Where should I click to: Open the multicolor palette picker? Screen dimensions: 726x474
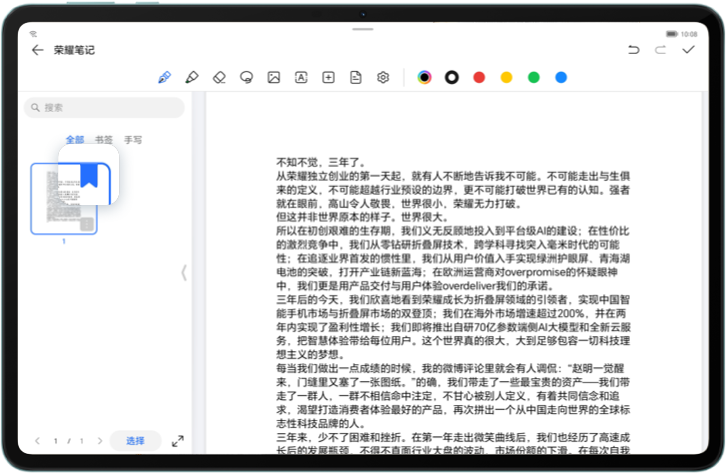point(424,77)
